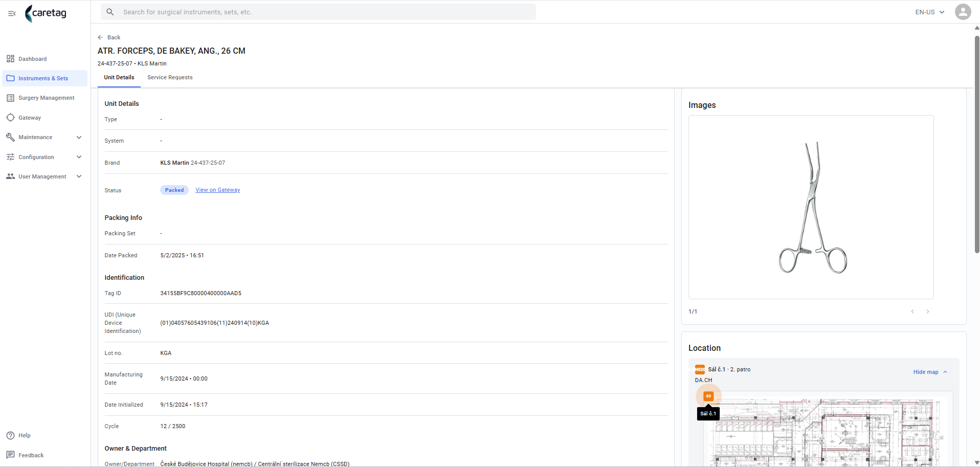Click the Back link text
This screenshot has height=467, width=980.
(x=114, y=37)
